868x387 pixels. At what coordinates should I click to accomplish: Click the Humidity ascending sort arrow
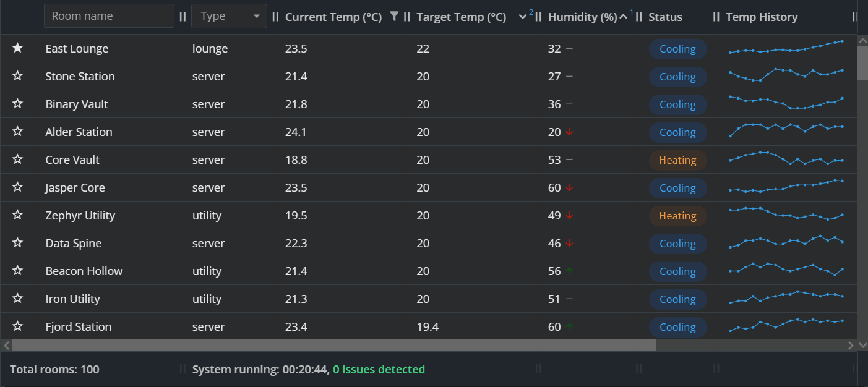(623, 17)
